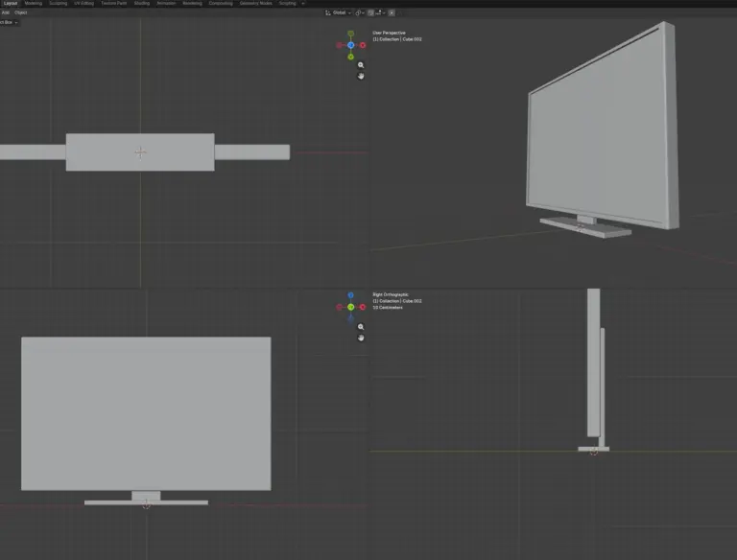Viewport: 737px width, 560px height.
Task: Click the plus button to add a workspace
Action: click(303, 3)
